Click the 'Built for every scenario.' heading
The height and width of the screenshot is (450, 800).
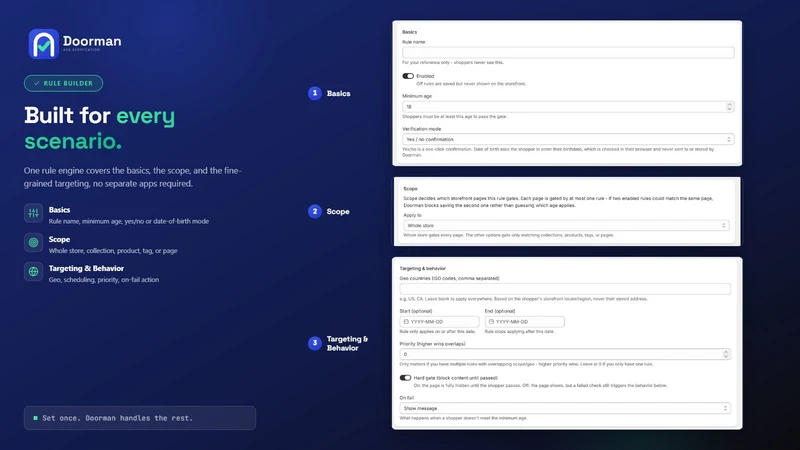(x=99, y=128)
